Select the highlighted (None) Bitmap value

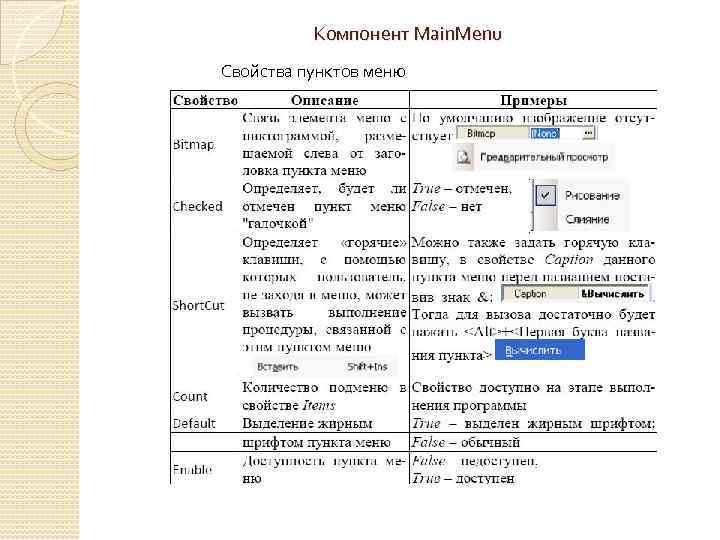545,133
